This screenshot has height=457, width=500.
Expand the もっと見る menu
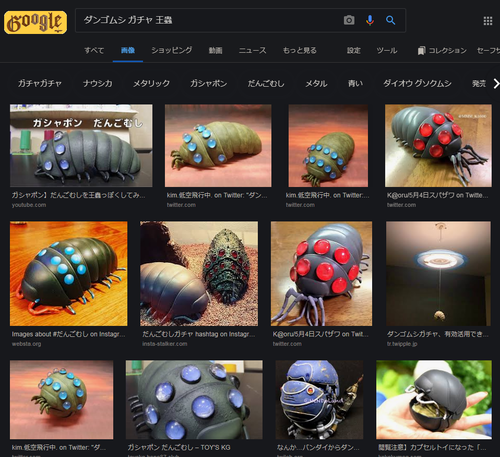point(300,51)
